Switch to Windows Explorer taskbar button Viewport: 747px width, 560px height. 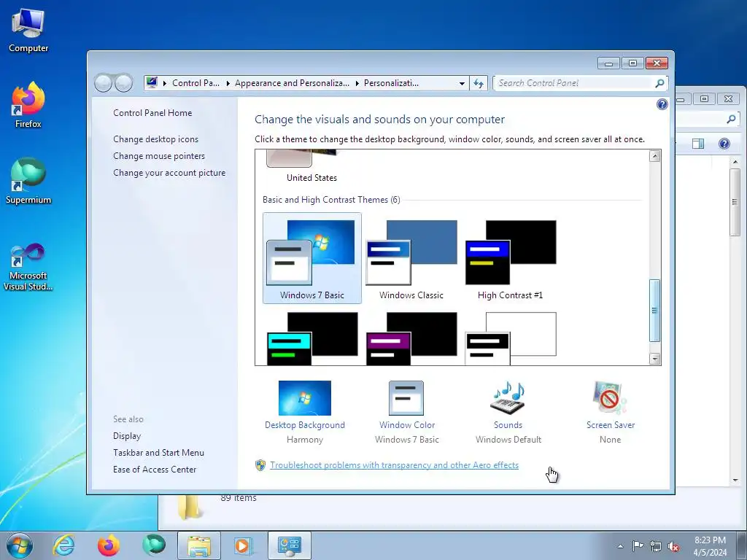pyautogui.click(x=199, y=545)
